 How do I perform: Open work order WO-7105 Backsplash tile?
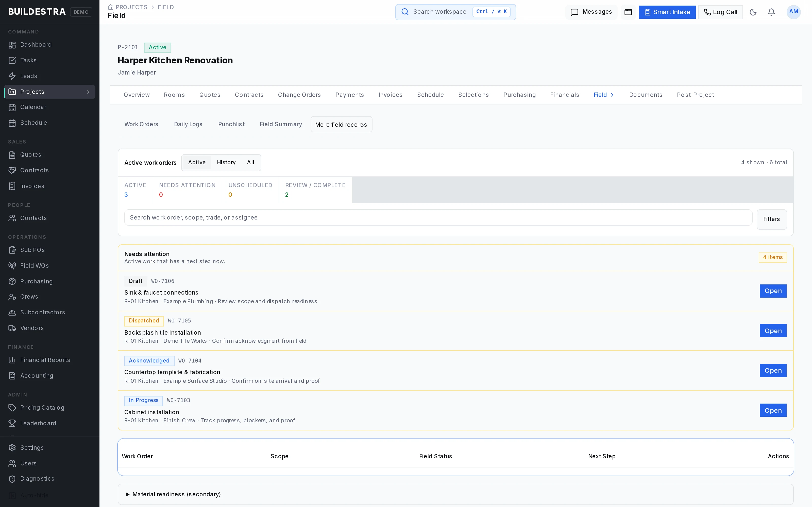(x=773, y=331)
